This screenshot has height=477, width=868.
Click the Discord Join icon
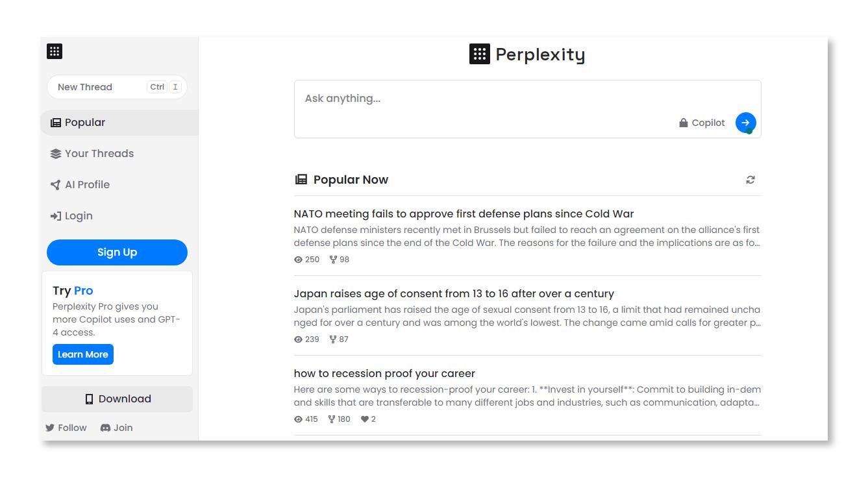coord(105,428)
